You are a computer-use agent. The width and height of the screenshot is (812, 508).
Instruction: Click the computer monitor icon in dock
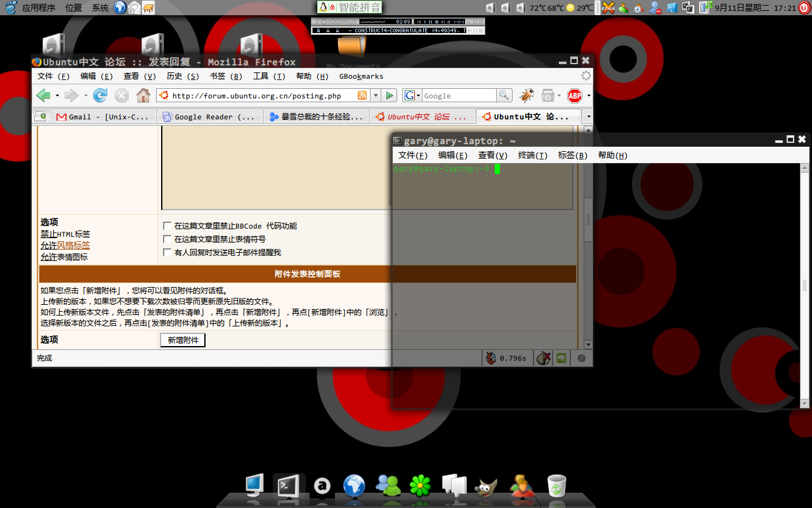coord(255,486)
